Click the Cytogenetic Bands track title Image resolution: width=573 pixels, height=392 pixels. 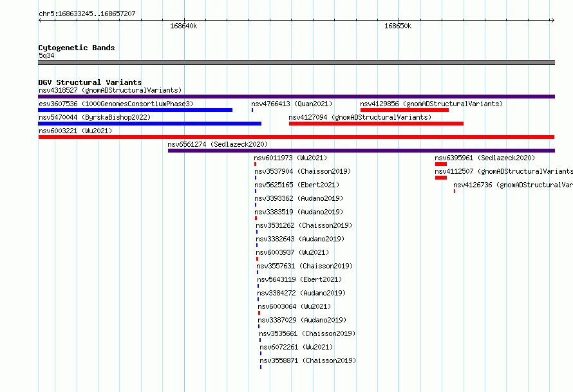[77, 48]
